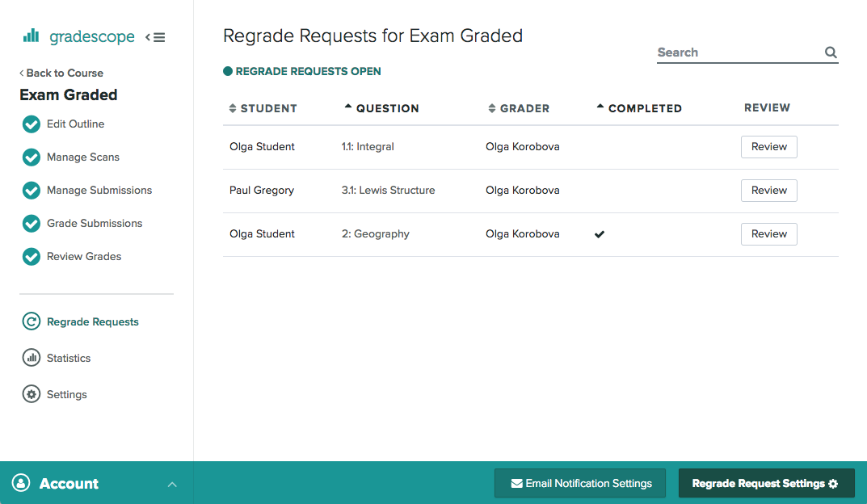
Task: Toggle sorting on the COMPLETED column
Action: point(599,107)
